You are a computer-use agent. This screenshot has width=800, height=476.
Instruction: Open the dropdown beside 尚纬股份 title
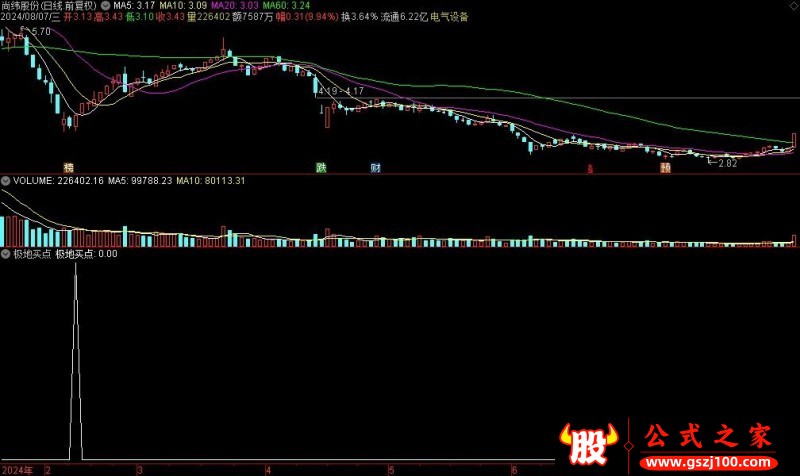click(x=106, y=6)
